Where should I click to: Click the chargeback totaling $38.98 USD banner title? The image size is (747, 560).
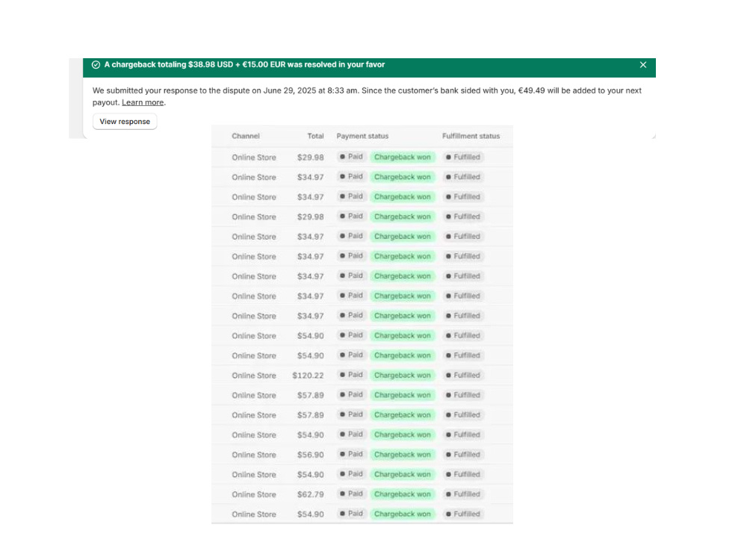tap(244, 65)
